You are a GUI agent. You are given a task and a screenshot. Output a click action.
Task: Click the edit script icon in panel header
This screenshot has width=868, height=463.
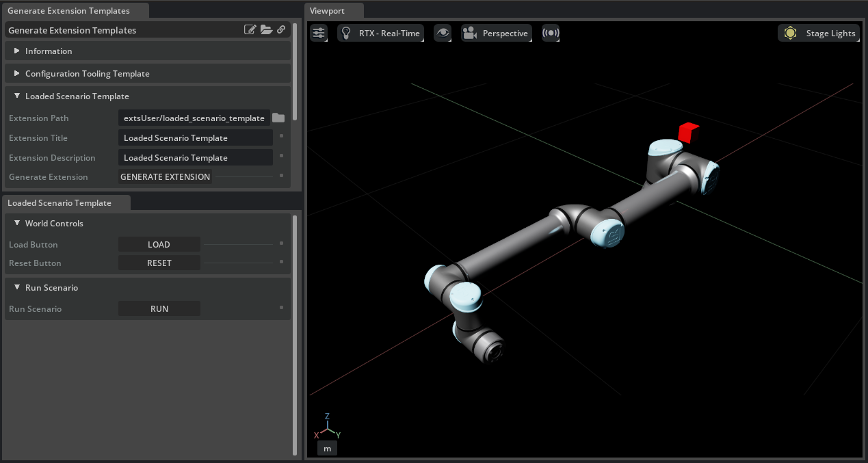pyautogui.click(x=250, y=30)
